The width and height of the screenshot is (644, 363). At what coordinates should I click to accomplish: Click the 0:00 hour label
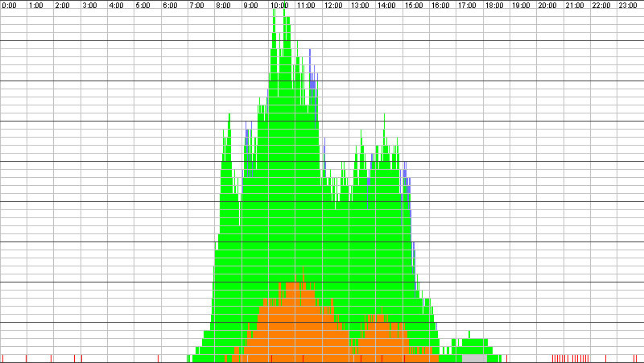(9, 6)
